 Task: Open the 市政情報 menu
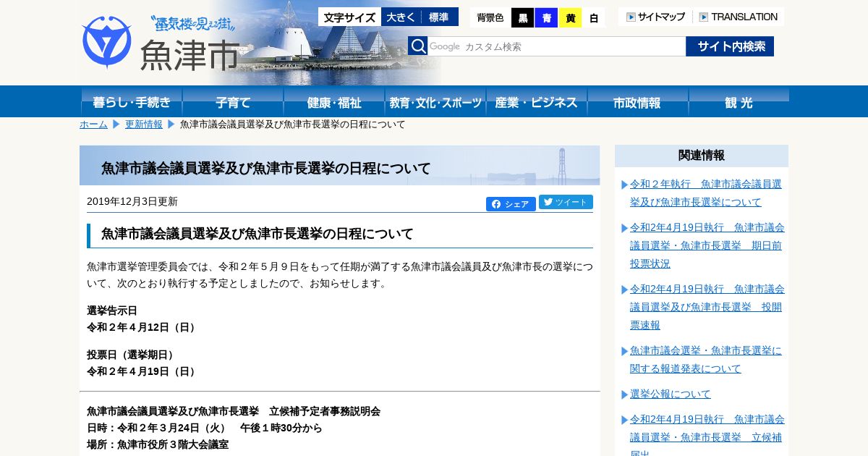coord(638,101)
